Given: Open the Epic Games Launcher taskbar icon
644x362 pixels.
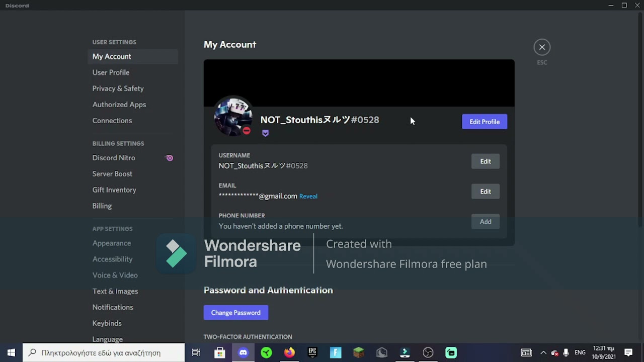Looking at the screenshot, I should pyautogui.click(x=312, y=353).
